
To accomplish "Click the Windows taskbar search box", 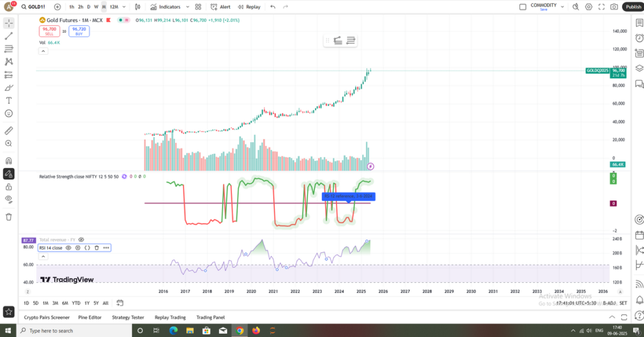I will (74, 331).
